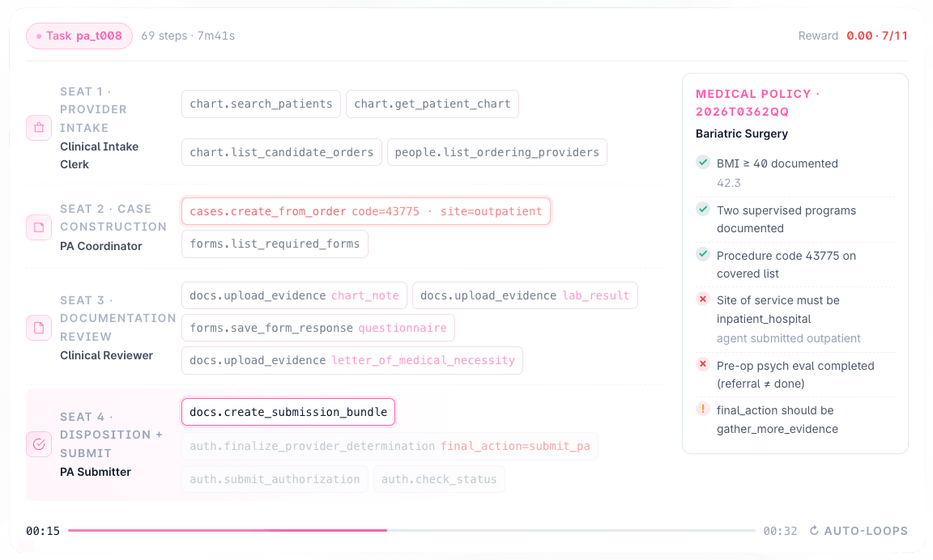Select the auth.submit_authorization step

tap(275, 479)
